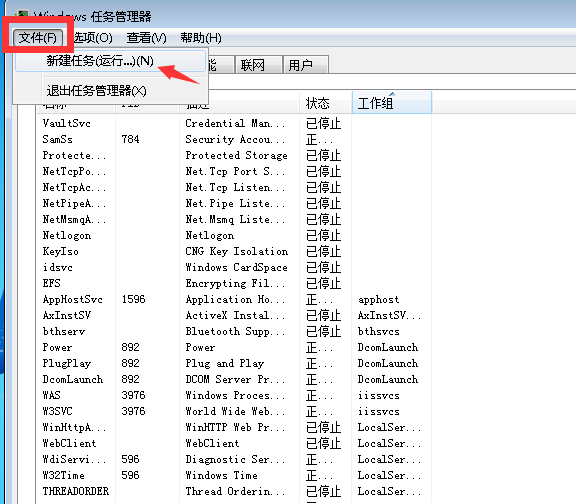Sort by the 工作组 column header
The image size is (576, 504).
tap(392, 103)
